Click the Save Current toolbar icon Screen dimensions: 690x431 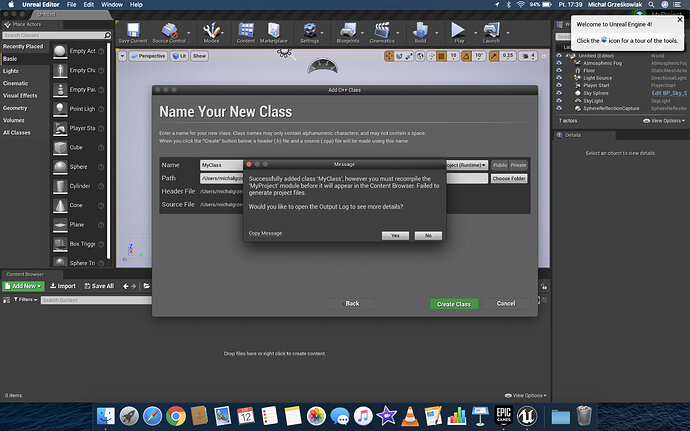tap(133, 33)
